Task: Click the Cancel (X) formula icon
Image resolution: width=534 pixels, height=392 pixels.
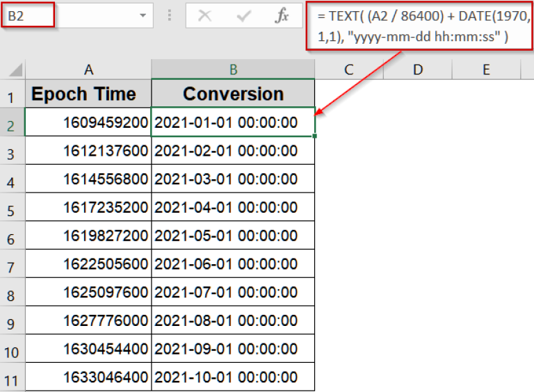Action: (x=204, y=15)
